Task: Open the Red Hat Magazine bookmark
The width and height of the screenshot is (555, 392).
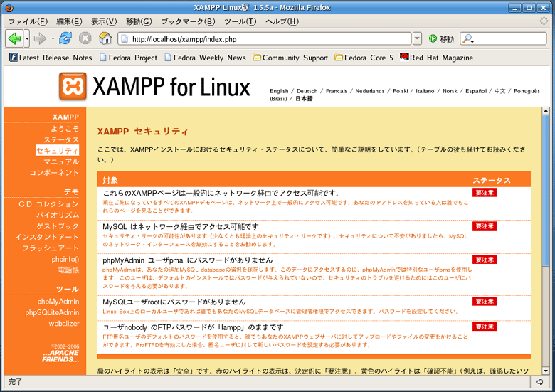Action: (x=436, y=58)
